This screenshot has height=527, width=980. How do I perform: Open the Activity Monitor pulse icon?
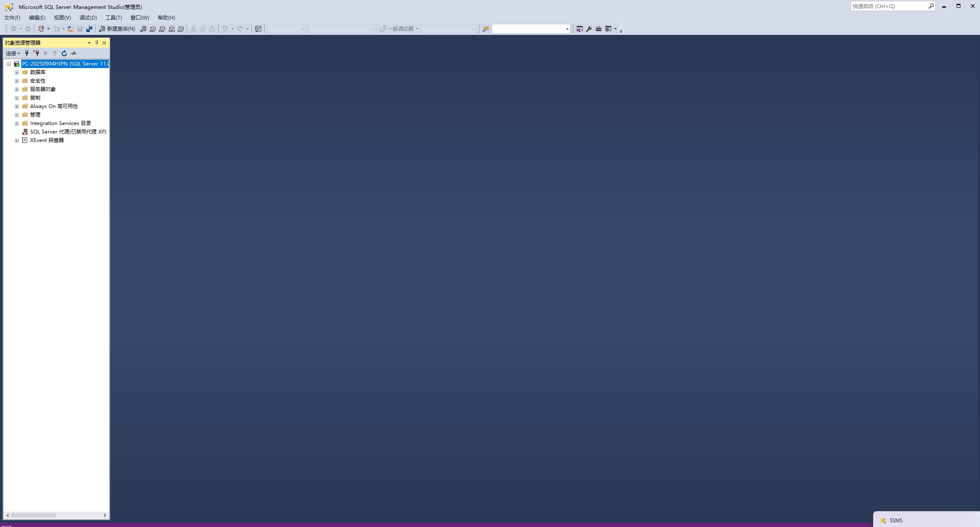tap(74, 53)
